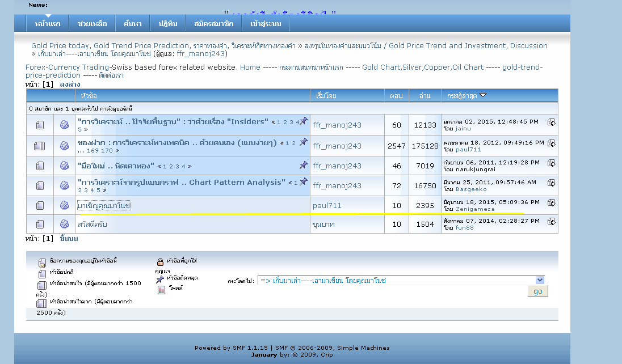Click the message icon in the มาเชิญคุณมาโนช row

(x=64, y=205)
